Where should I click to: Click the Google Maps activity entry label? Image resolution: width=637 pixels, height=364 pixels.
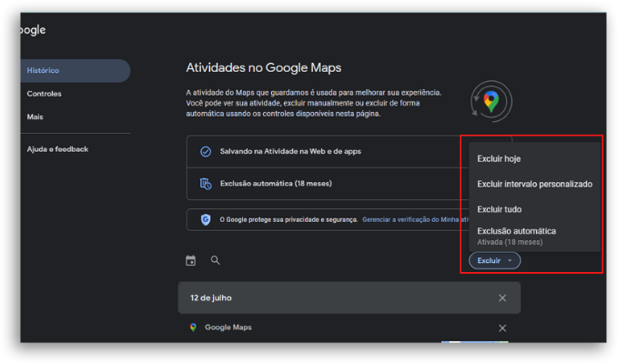pyautogui.click(x=227, y=328)
